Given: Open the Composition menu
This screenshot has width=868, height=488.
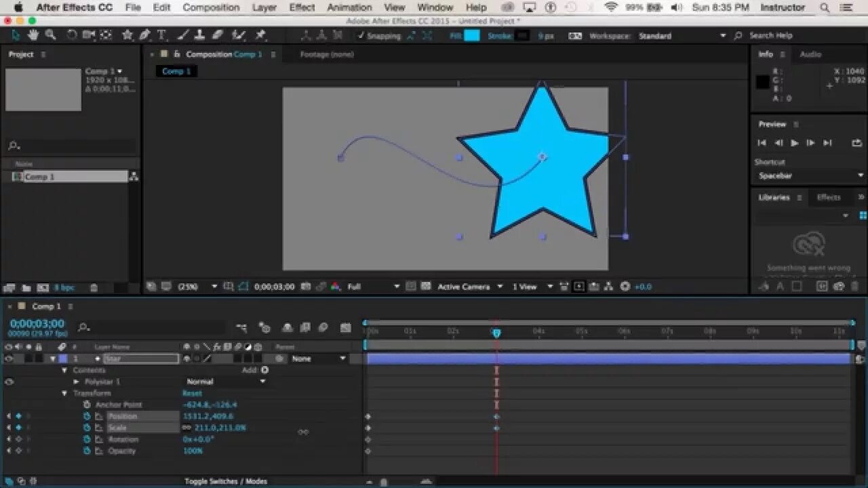Looking at the screenshot, I should [211, 7].
